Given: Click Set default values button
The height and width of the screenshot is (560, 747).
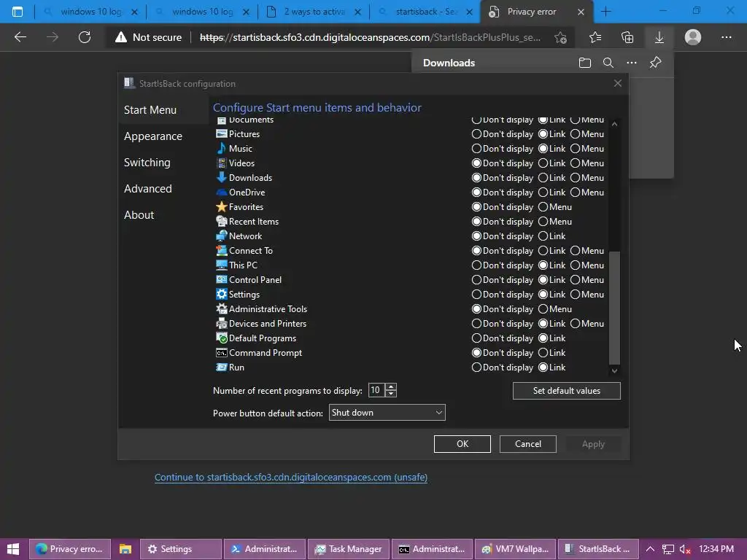Looking at the screenshot, I should pos(566,391).
